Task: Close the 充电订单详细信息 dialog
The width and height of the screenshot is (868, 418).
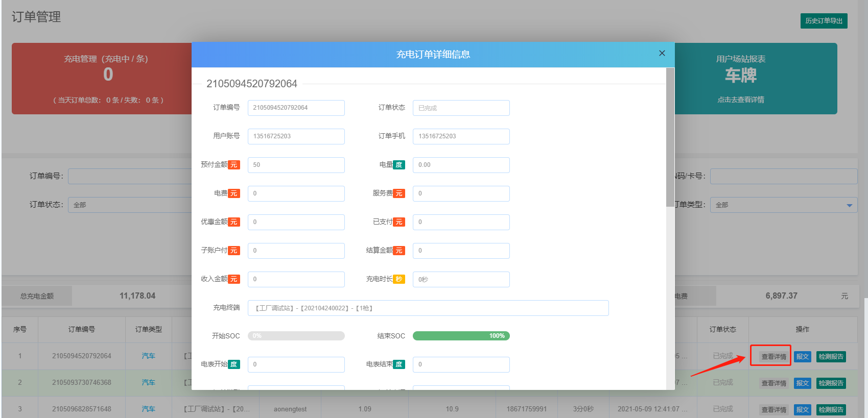Action: point(662,53)
